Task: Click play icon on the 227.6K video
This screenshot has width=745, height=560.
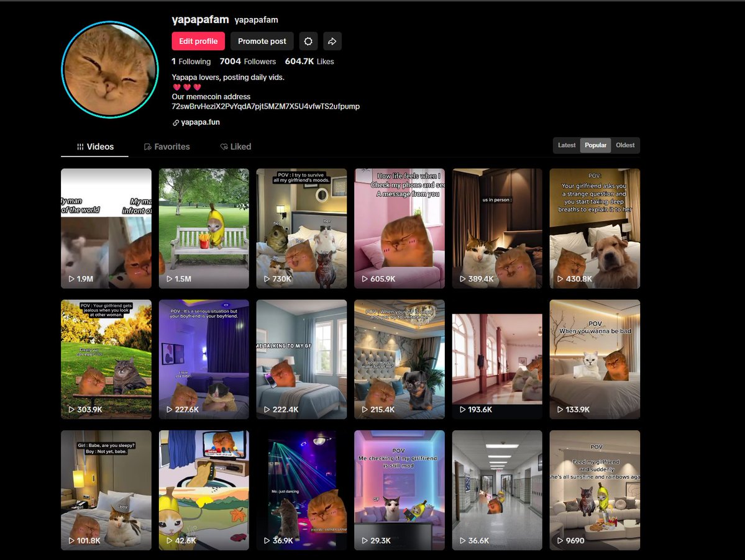Action: 169,410
